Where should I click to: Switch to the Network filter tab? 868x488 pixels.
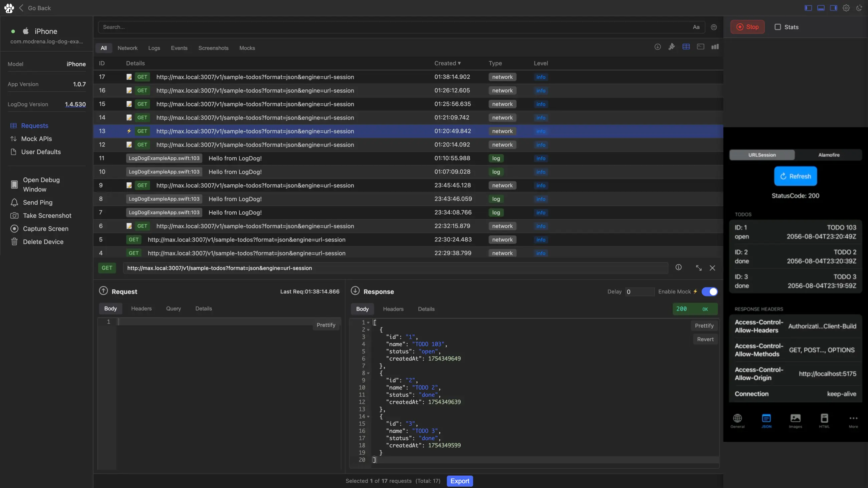pyautogui.click(x=128, y=48)
